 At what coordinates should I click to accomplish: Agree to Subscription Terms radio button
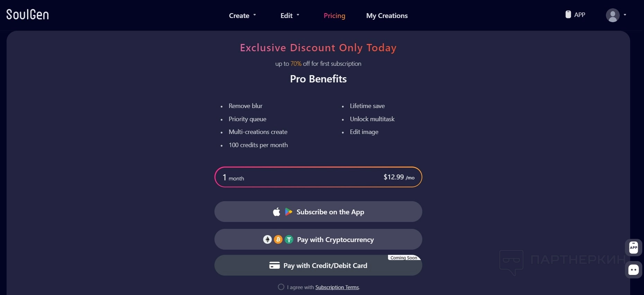pyautogui.click(x=281, y=287)
